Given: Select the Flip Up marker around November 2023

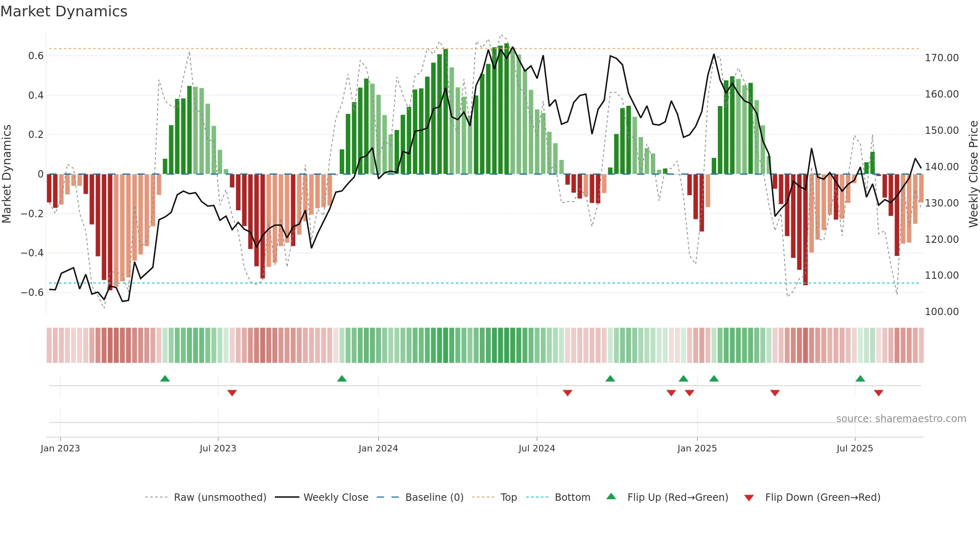Looking at the screenshot, I should click(342, 378).
